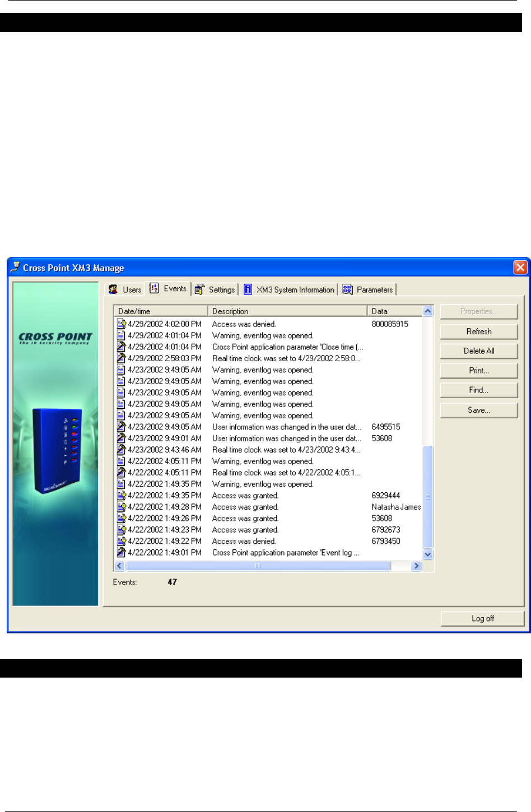Screen dimensions: 531x812
Task: Select icon of 4/29/2002 2:58:03 PM event
Action: click(121, 358)
